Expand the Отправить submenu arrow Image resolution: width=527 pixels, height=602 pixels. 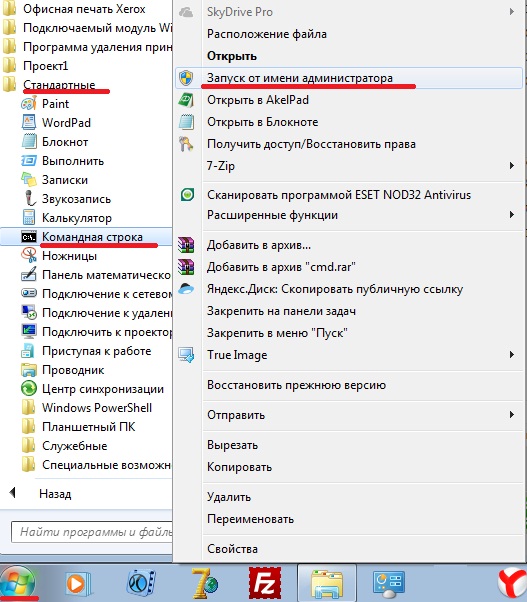coord(511,415)
